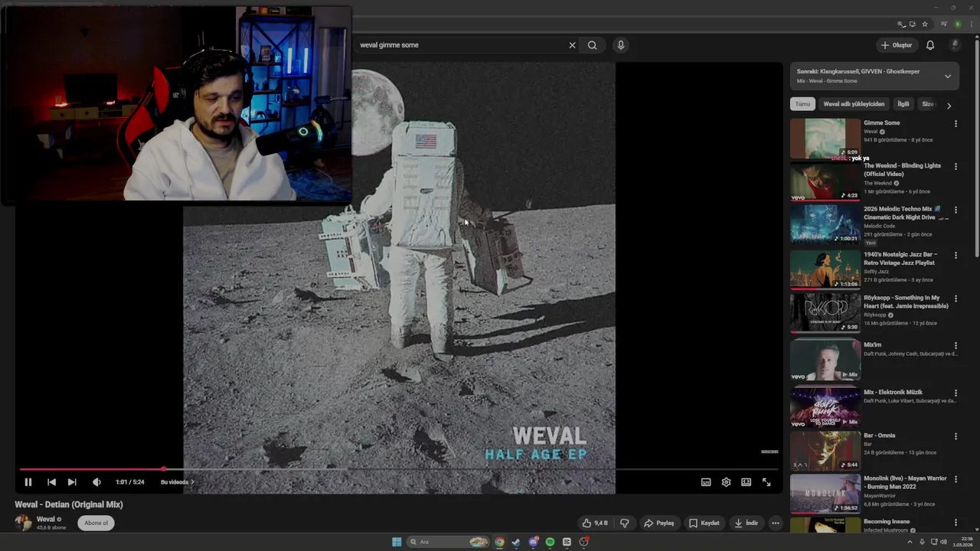This screenshot has width=980, height=551.
Task: Select the partially visible 'Size' filter chip
Action: point(927,104)
